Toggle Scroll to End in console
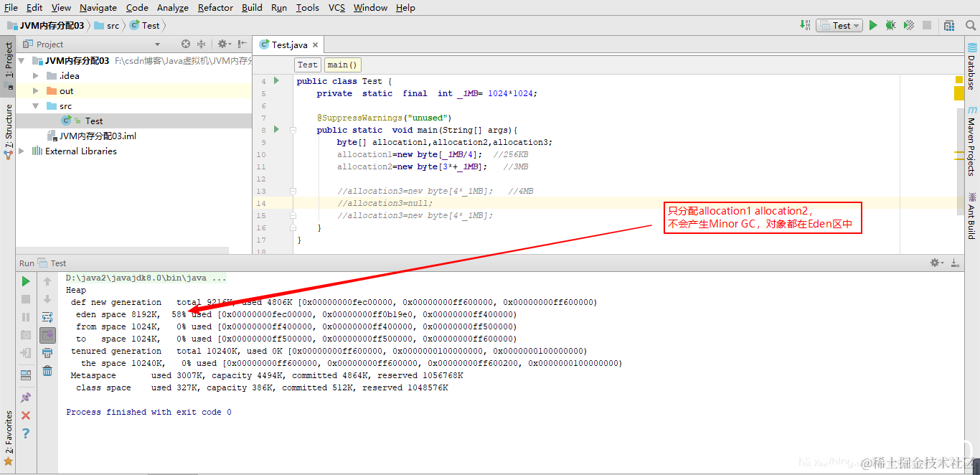This screenshot has width=980, height=475. click(x=47, y=335)
